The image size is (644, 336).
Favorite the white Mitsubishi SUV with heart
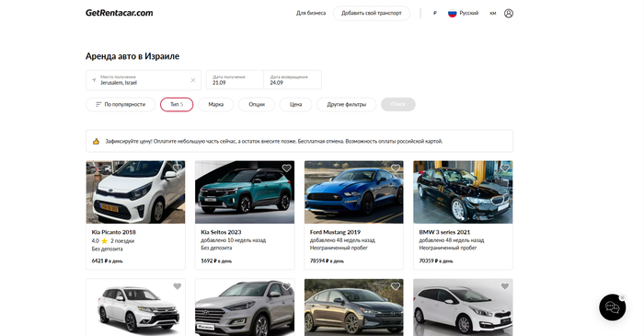(177, 286)
